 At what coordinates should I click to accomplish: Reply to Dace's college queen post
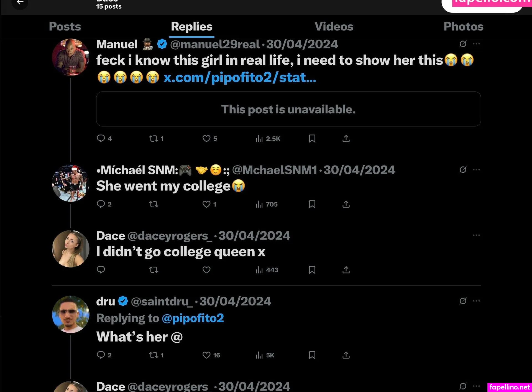click(x=101, y=270)
